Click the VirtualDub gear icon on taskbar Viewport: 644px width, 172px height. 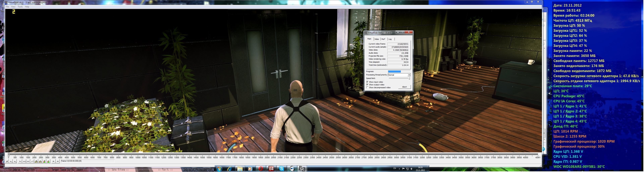click(302, 169)
